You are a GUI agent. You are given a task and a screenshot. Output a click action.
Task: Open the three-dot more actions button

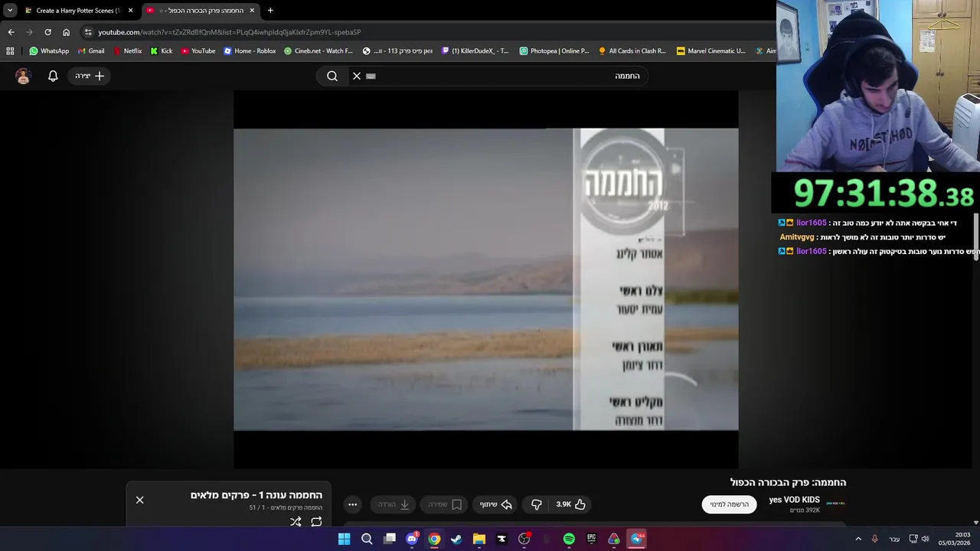point(352,504)
